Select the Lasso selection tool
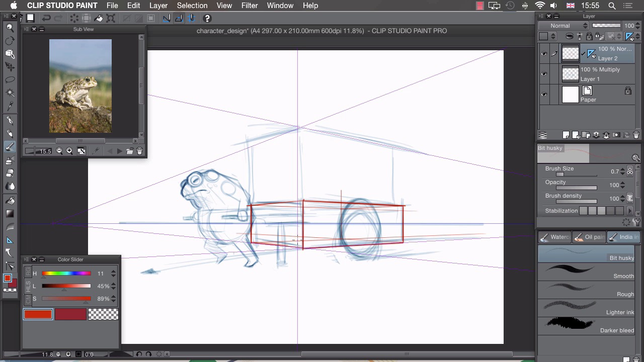The height and width of the screenshot is (362, 644). (10, 80)
